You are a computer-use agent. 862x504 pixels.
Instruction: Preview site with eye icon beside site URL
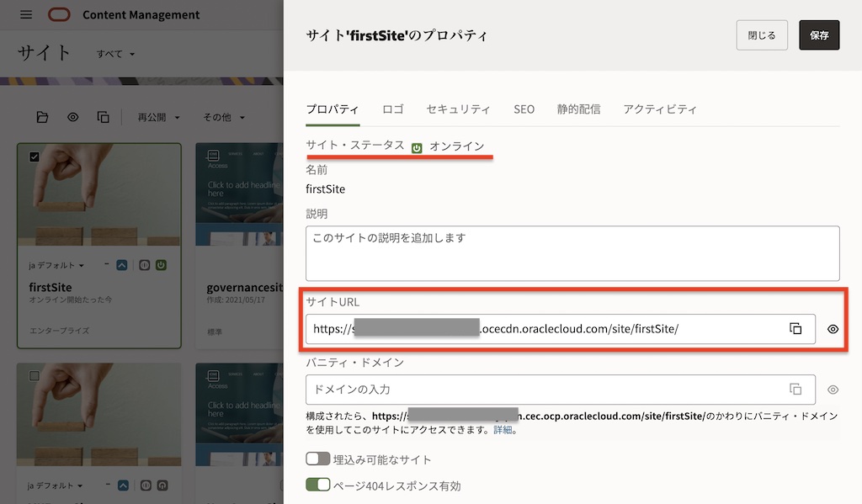click(833, 329)
